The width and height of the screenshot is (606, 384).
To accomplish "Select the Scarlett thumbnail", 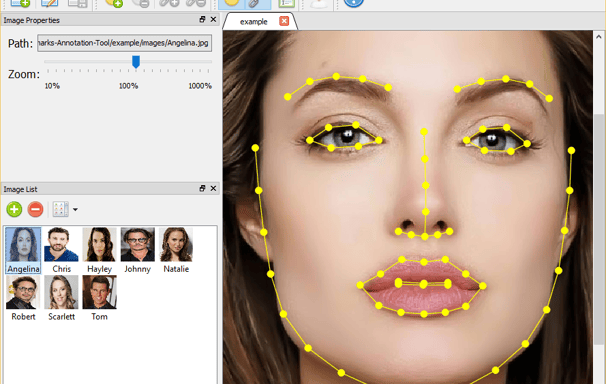I will tap(61, 298).
